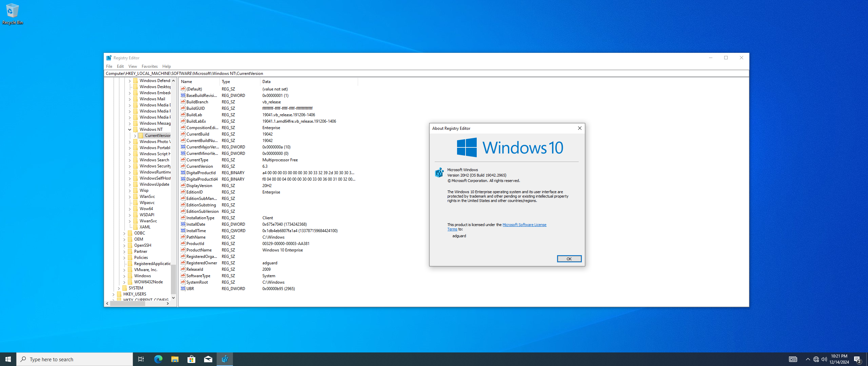
Task: Sort values by the Name column header
Action: 199,82
